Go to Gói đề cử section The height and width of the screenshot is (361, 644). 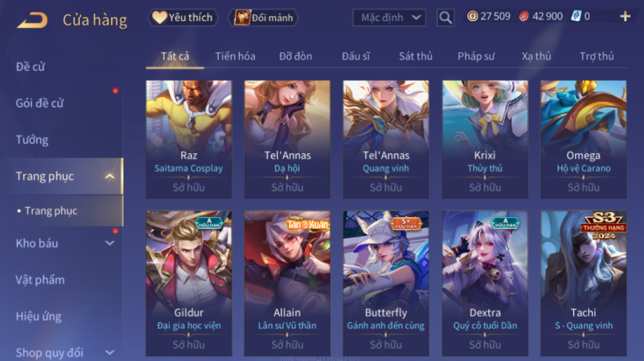click(40, 104)
